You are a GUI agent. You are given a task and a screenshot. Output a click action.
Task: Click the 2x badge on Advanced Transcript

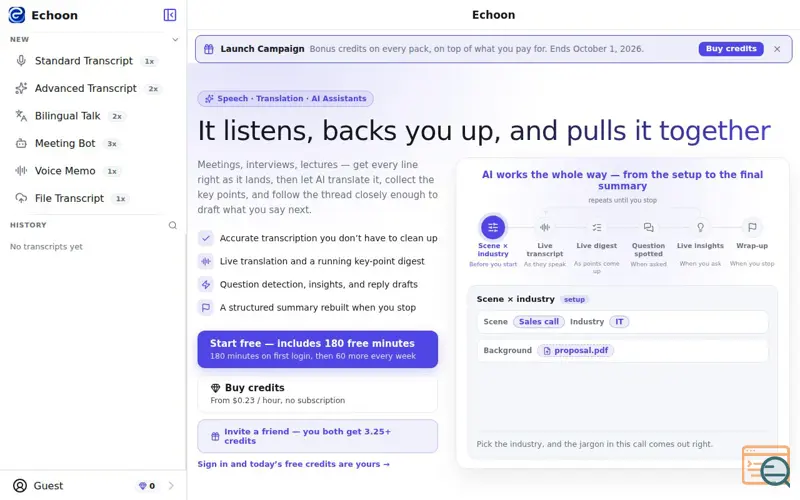click(153, 89)
